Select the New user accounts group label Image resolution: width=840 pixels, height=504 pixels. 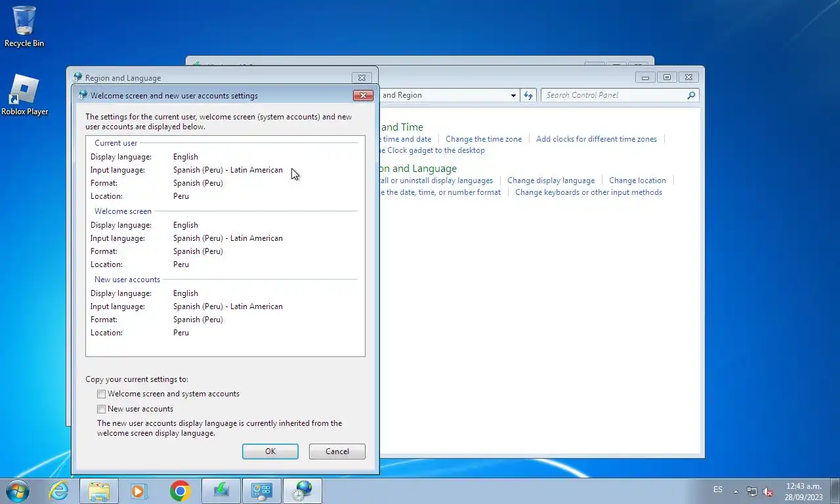pos(127,280)
